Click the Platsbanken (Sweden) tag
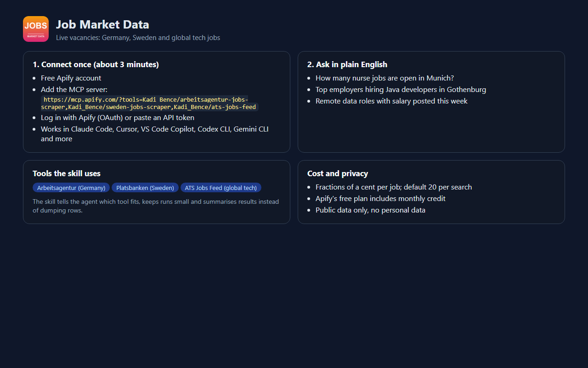 point(145,188)
